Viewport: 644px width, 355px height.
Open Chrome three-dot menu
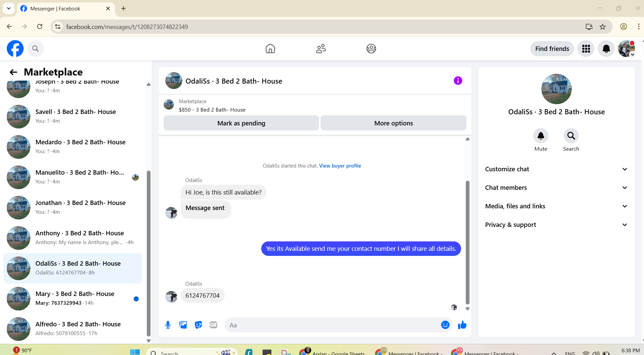point(639,27)
